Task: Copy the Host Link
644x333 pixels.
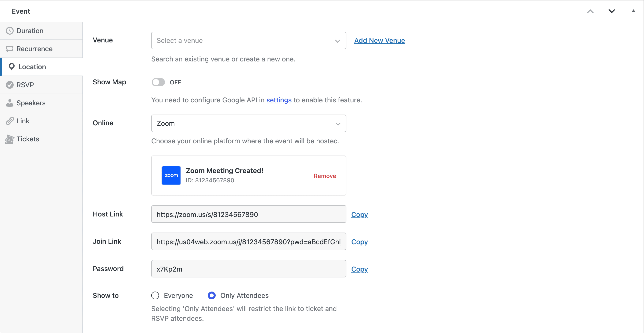Action: coord(360,215)
